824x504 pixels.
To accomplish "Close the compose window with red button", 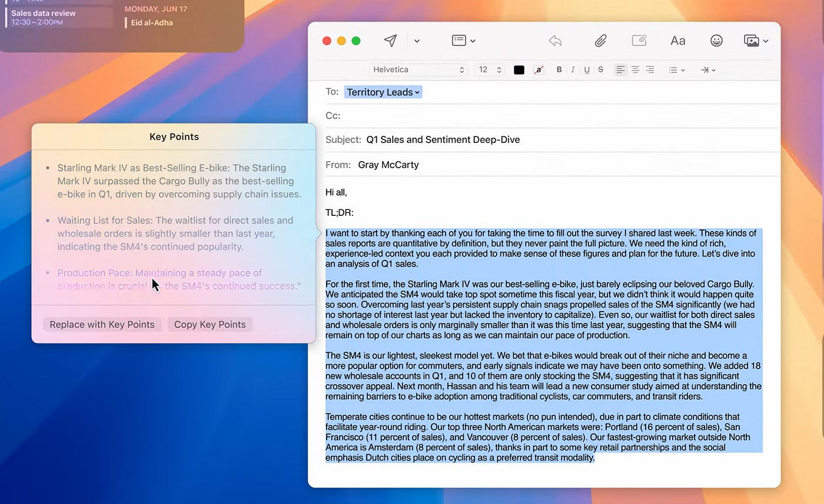I will point(327,41).
